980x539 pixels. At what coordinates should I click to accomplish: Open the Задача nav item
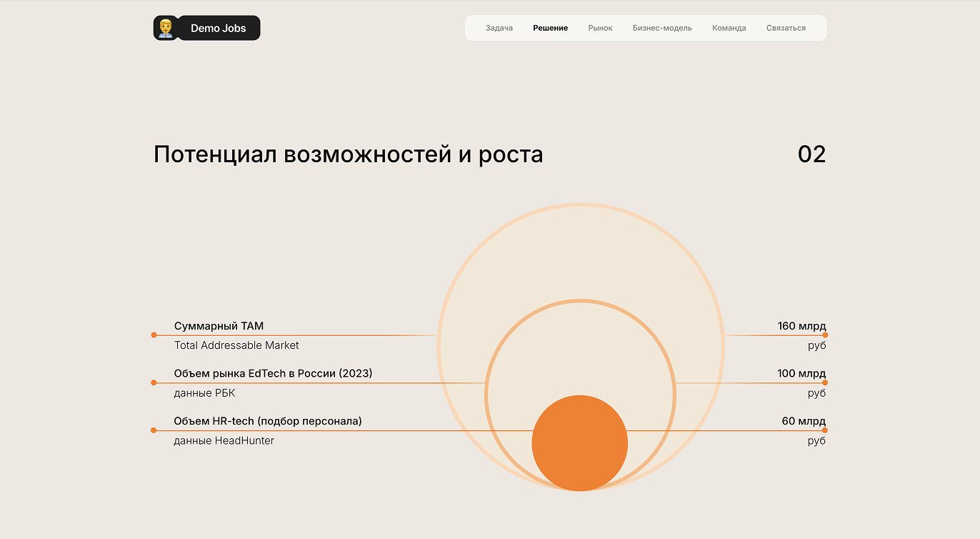[499, 28]
